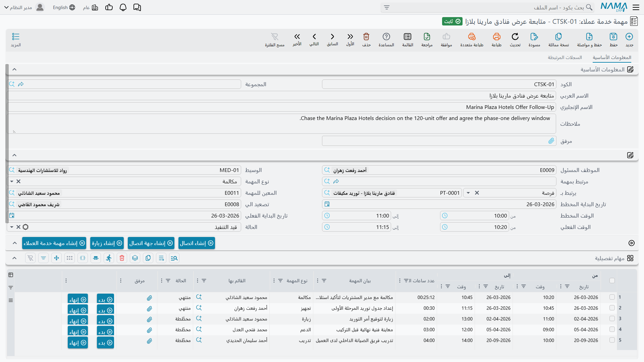Screen dimensions: 644x362
Task: Click إنشاء جهة اتصال button
Action: click(151, 243)
